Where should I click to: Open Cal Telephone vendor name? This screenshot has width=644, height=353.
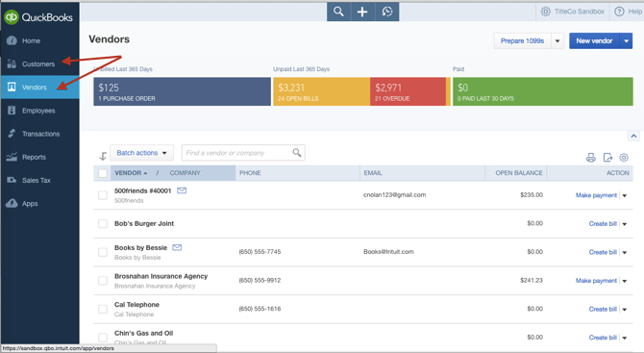point(136,305)
